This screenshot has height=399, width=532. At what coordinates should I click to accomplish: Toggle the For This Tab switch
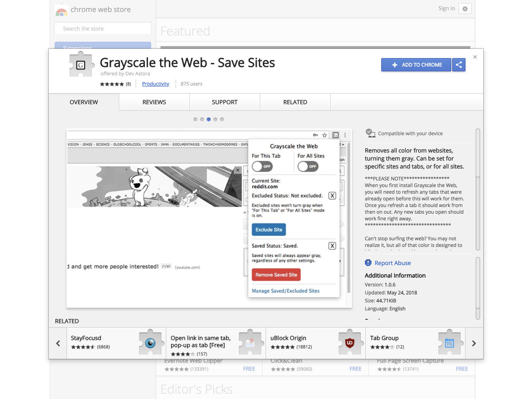coord(262,166)
